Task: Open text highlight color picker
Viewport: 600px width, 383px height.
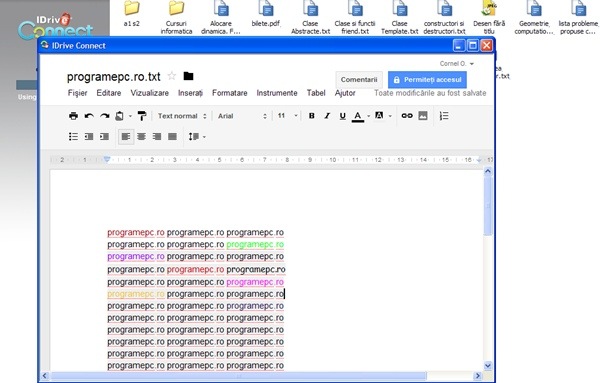Action: 379,116
